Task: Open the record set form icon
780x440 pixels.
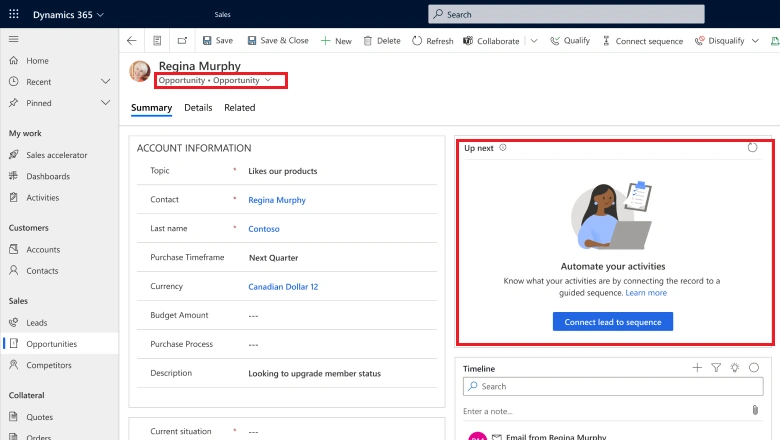Action: coord(157,41)
